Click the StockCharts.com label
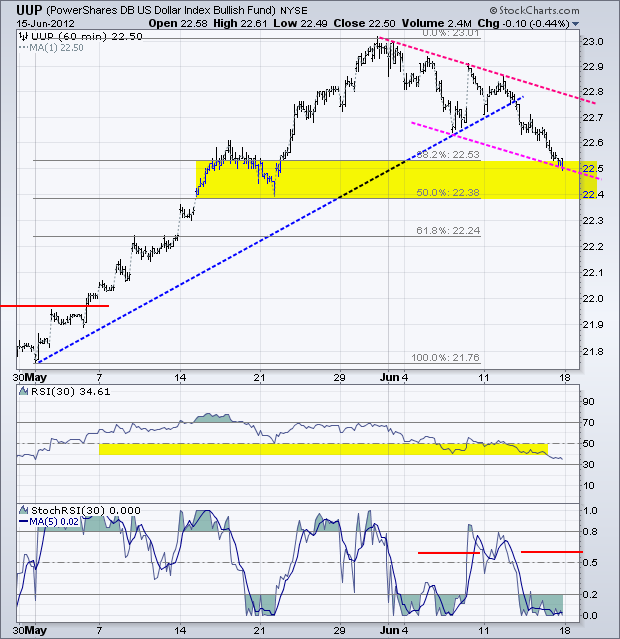 534,10
